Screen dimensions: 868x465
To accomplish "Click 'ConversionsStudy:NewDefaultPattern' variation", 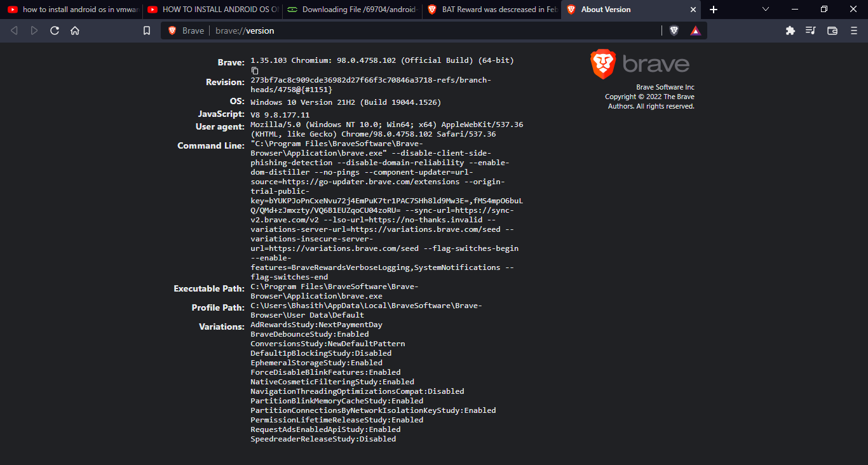I will pos(328,344).
